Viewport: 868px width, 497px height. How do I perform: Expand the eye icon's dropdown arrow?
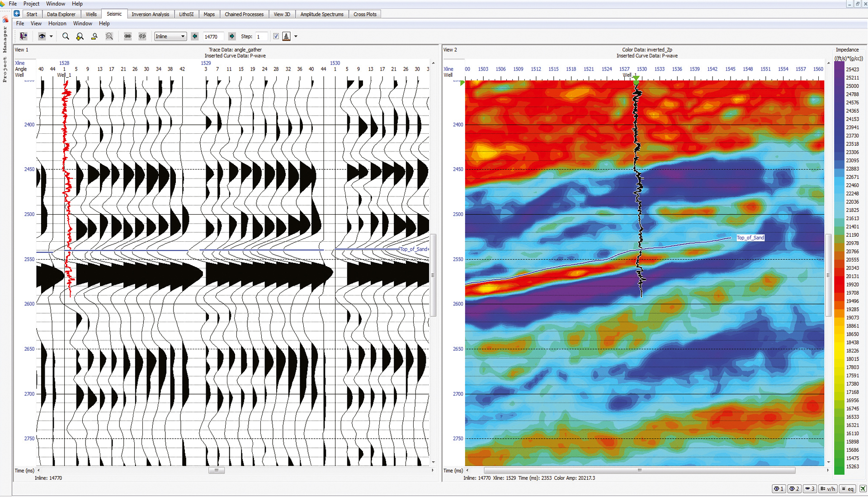pyautogui.click(x=51, y=36)
